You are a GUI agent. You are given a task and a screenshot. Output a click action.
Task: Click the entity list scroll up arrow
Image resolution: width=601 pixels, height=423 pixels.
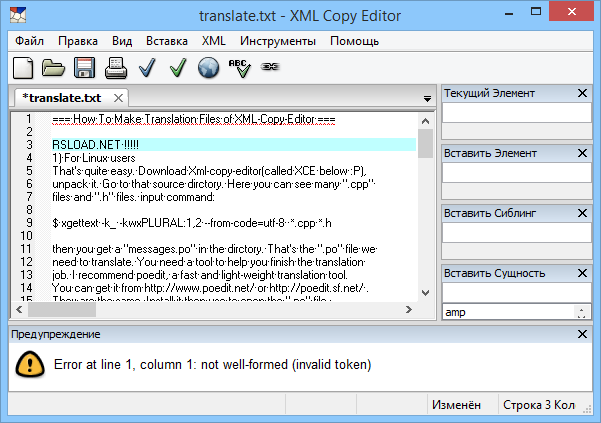(x=581, y=310)
